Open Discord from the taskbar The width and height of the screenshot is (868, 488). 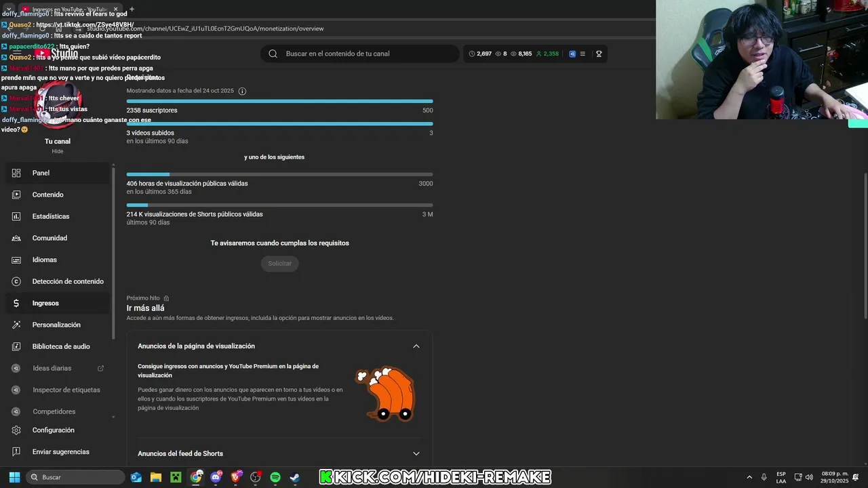[x=216, y=477]
